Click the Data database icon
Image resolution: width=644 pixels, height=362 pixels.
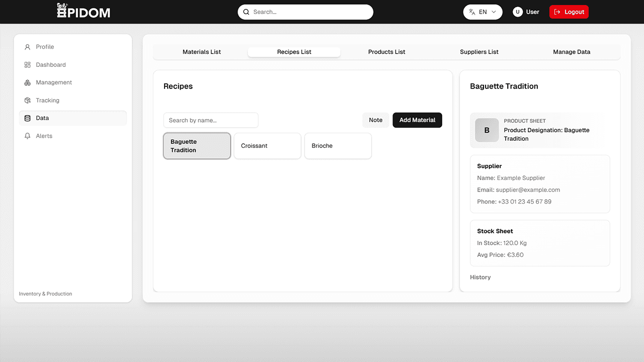click(x=27, y=118)
